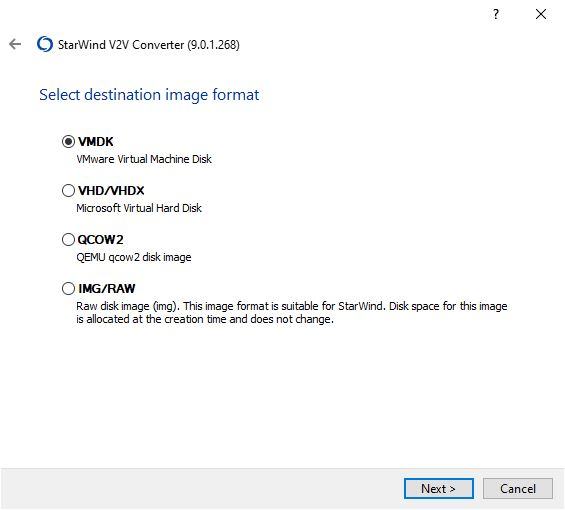This screenshot has width=565, height=510.
Task: Proceed with the Next button
Action: pos(439,489)
